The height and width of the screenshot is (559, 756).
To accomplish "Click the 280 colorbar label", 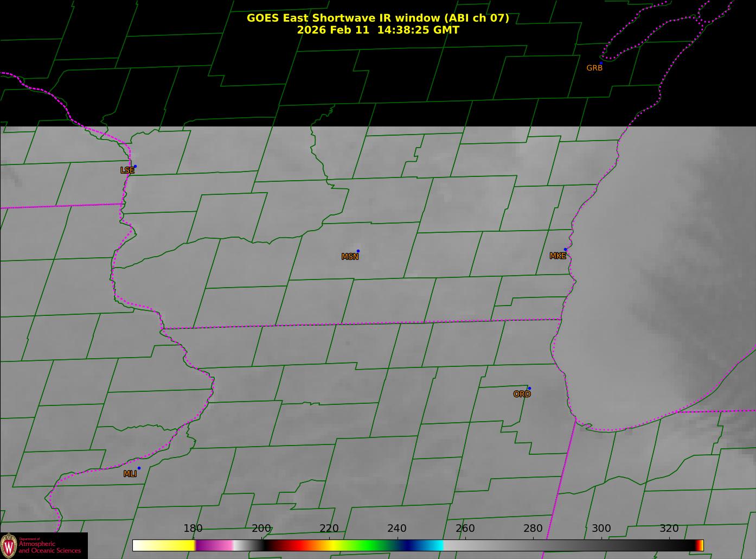I will (x=533, y=528).
